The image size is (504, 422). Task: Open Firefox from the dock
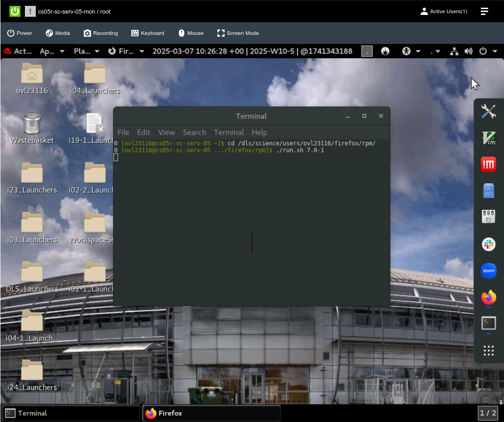(489, 297)
